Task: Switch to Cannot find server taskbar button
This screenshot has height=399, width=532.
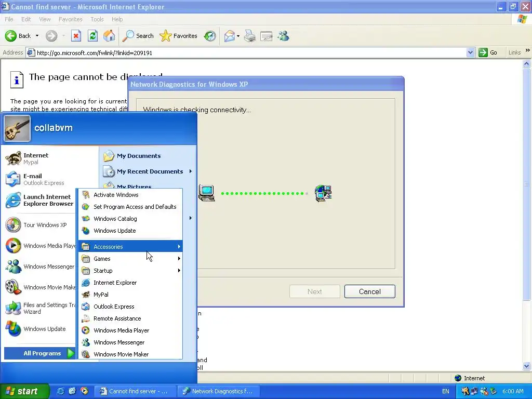Action: [136, 391]
